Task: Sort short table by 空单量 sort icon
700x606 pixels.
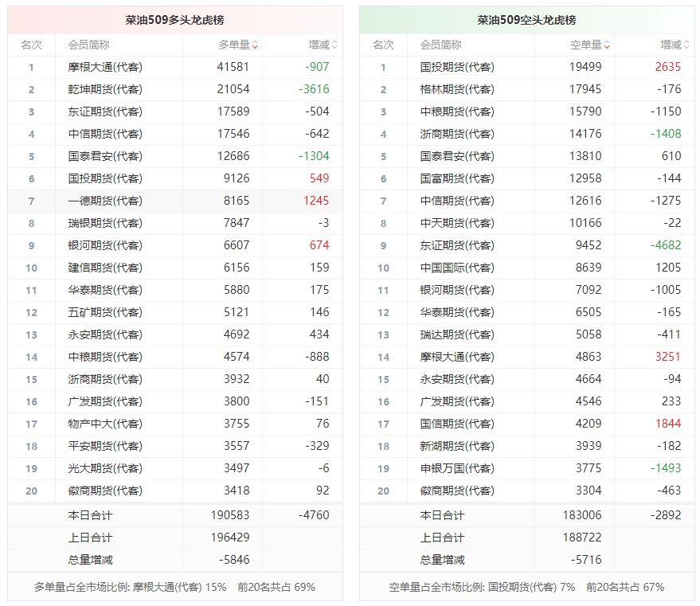Action: tap(607, 45)
